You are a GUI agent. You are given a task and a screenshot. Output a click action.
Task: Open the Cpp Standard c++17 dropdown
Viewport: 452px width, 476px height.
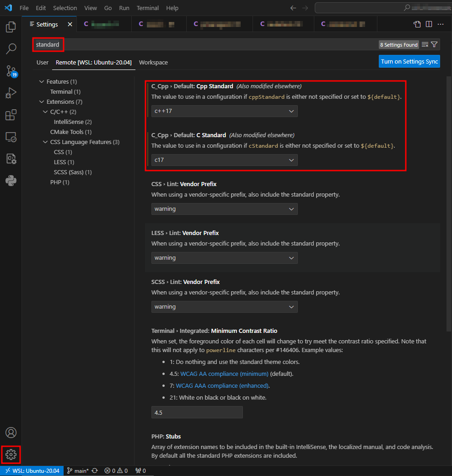[225, 111]
